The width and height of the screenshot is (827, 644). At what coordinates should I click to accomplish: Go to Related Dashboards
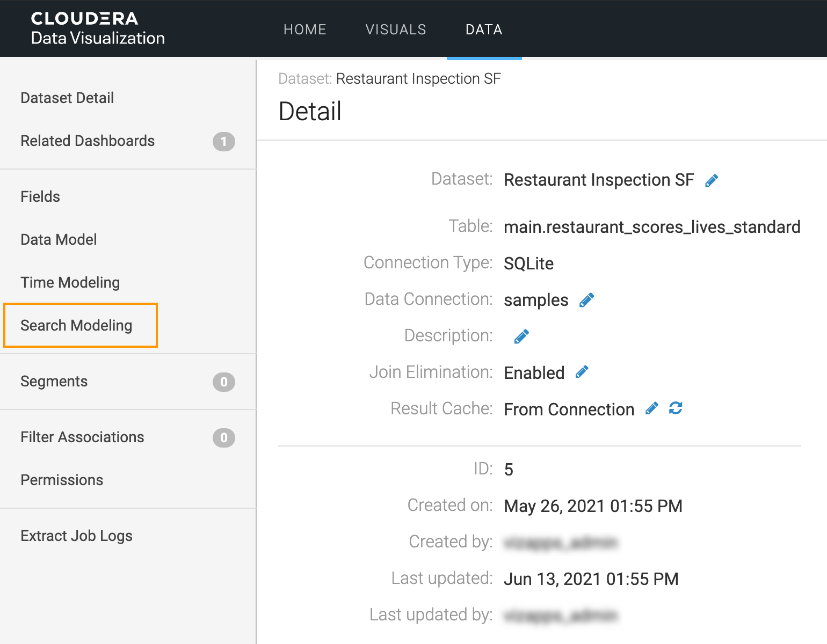[x=88, y=141]
